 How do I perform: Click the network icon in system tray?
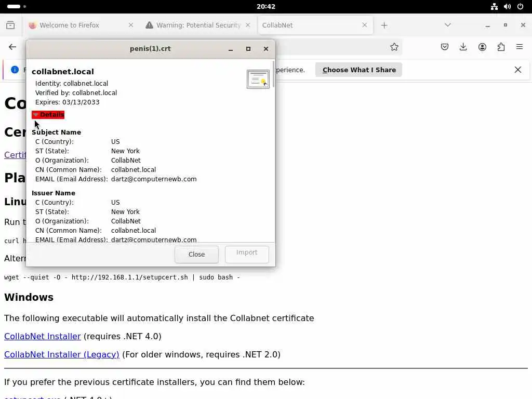click(494, 6)
